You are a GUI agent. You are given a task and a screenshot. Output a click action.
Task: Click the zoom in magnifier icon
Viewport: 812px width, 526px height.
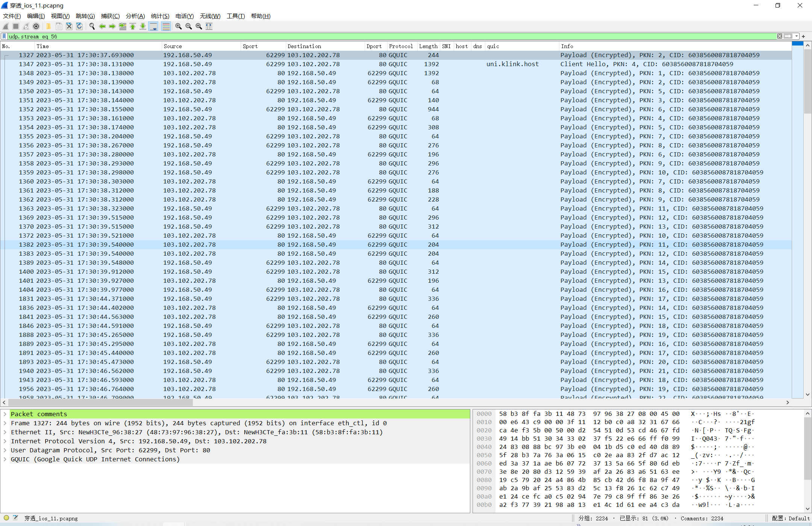[x=179, y=26]
